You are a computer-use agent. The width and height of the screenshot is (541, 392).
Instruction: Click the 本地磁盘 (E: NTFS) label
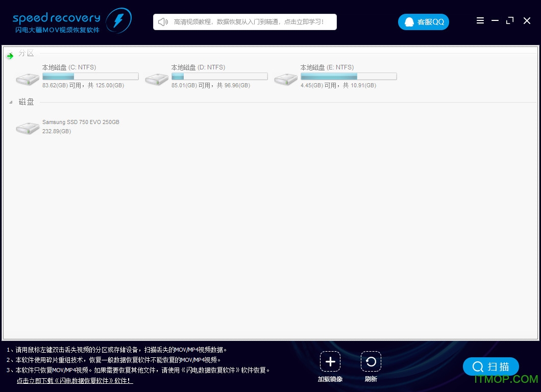point(327,67)
